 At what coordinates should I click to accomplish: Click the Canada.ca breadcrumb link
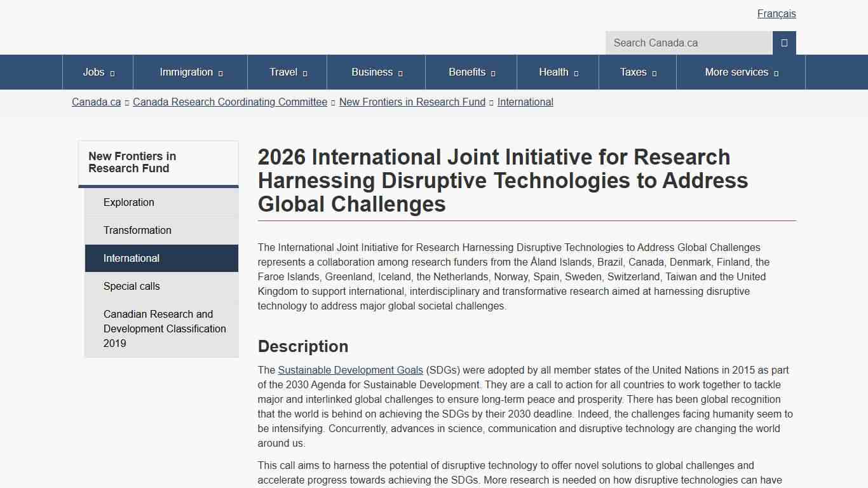pyautogui.click(x=96, y=102)
